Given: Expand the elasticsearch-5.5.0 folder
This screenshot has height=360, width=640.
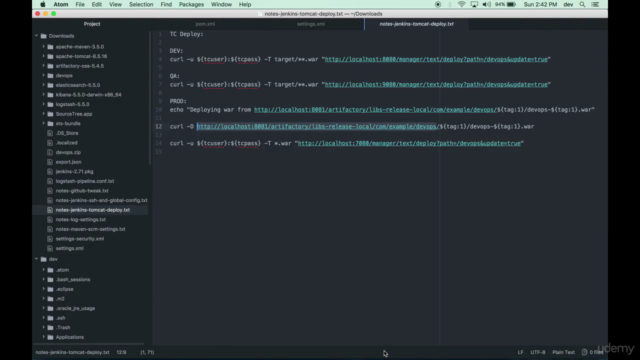Looking at the screenshot, I should pos(44,85).
